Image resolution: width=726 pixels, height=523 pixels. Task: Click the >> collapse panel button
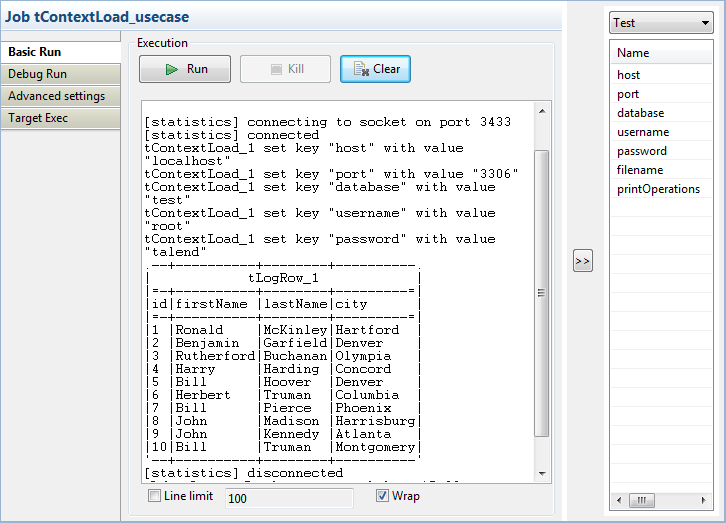tap(582, 261)
